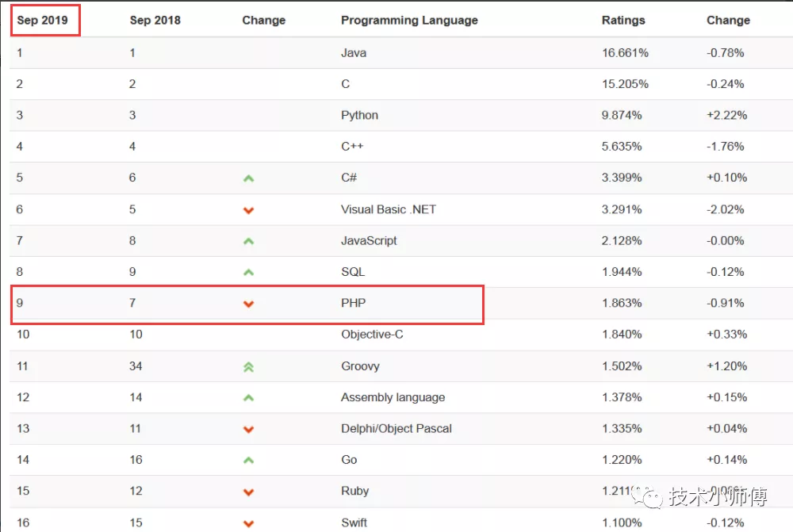Click the green up arrow in SQL row
The width and height of the screenshot is (793, 532).
248,272
